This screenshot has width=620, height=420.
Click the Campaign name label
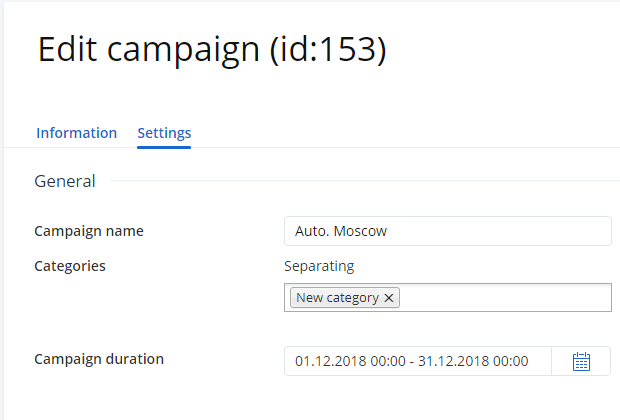89,231
